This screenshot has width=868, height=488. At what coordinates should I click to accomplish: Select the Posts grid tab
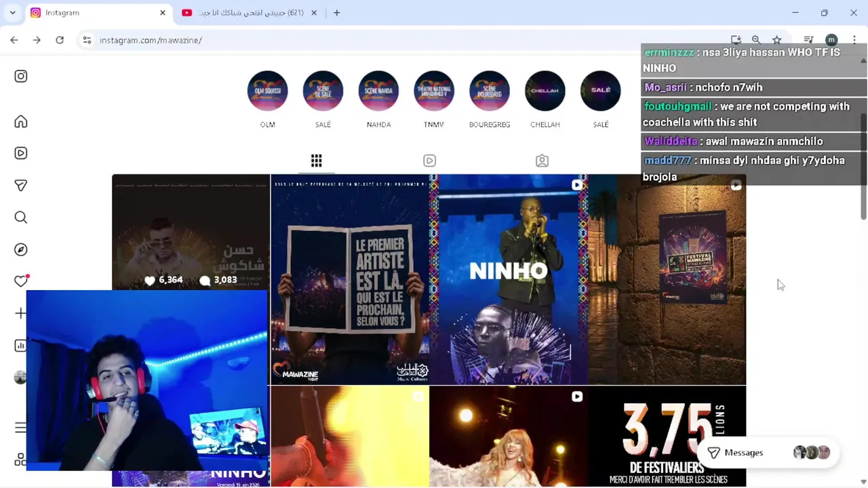pos(316,161)
